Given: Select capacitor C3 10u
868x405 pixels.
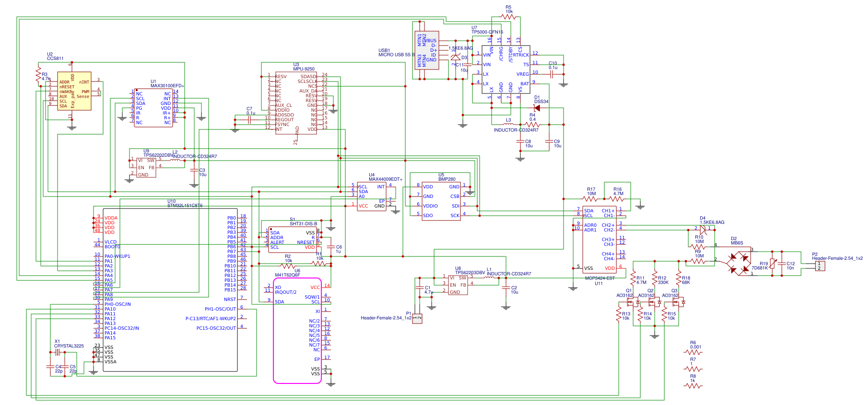Looking at the screenshot, I should [x=194, y=170].
